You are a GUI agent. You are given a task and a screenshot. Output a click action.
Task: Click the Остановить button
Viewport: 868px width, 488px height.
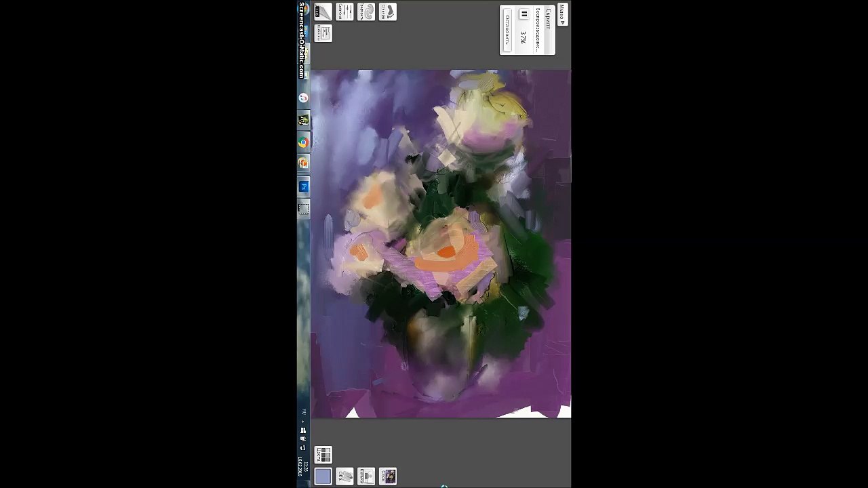(507, 30)
